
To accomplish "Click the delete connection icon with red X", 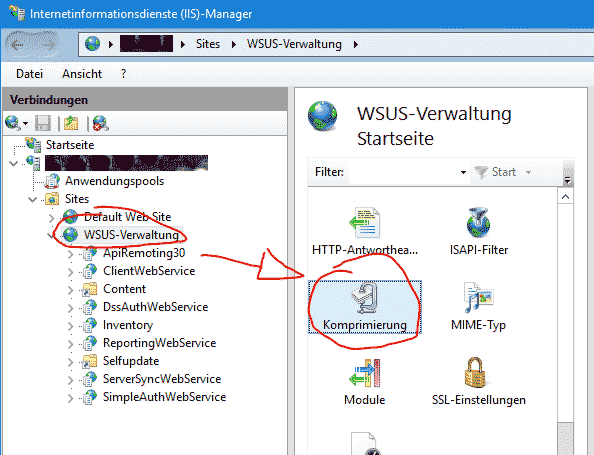I will pyautogui.click(x=100, y=123).
